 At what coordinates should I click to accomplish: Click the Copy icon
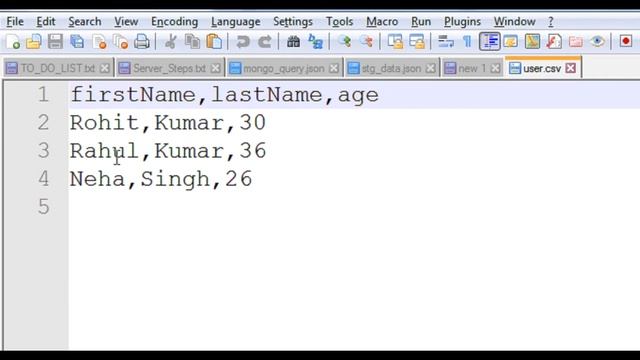click(192, 42)
